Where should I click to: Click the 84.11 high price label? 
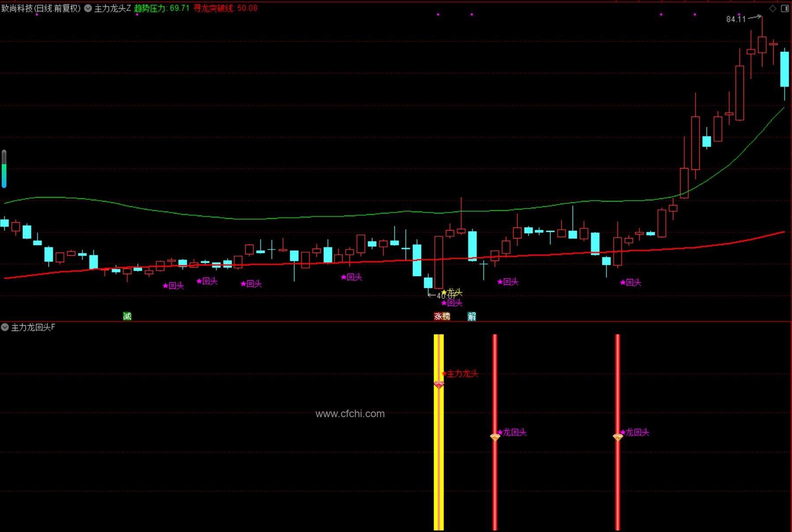tap(736, 19)
